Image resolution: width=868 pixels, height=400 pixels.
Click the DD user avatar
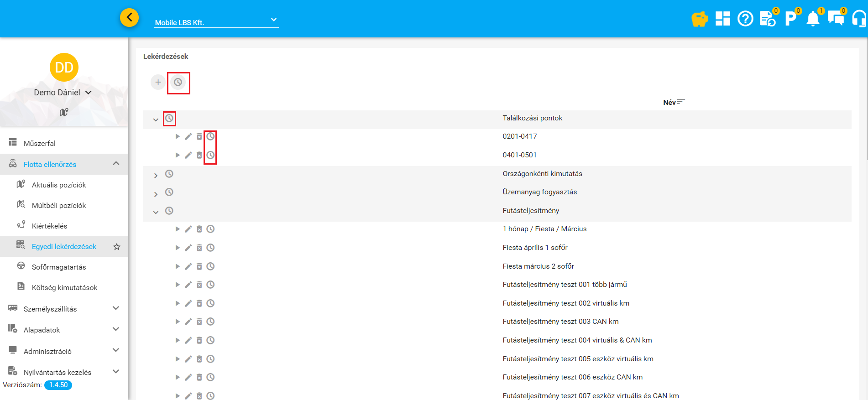(64, 68)
